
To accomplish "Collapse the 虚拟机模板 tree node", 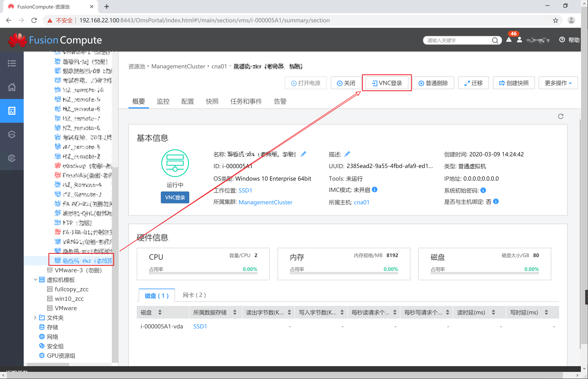I will [35, 280].
